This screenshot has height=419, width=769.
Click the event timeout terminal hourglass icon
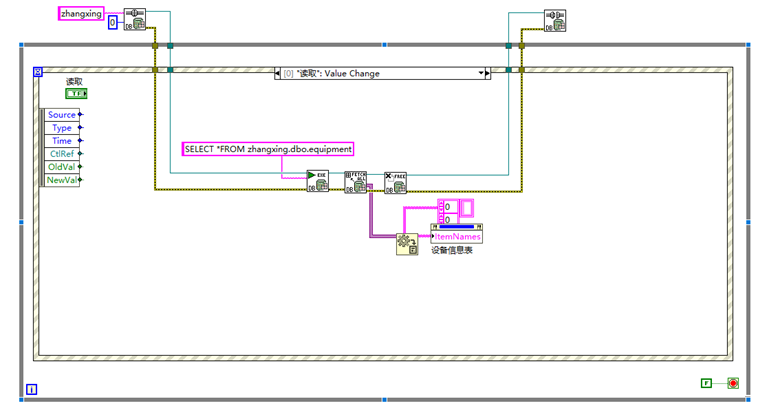click(x=38, y=72)
